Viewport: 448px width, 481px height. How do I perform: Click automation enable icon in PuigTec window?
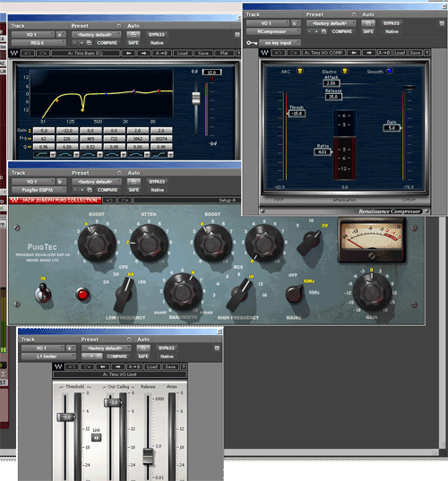[134, 182]
